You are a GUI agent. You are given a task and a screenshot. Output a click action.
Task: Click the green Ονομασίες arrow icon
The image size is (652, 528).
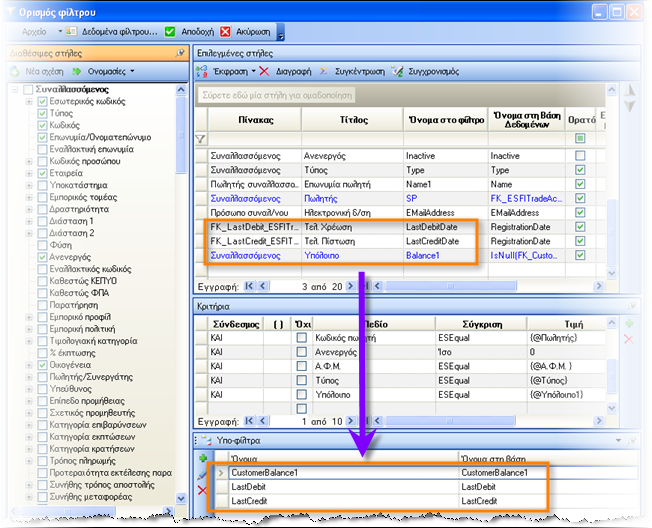[77, 72]
